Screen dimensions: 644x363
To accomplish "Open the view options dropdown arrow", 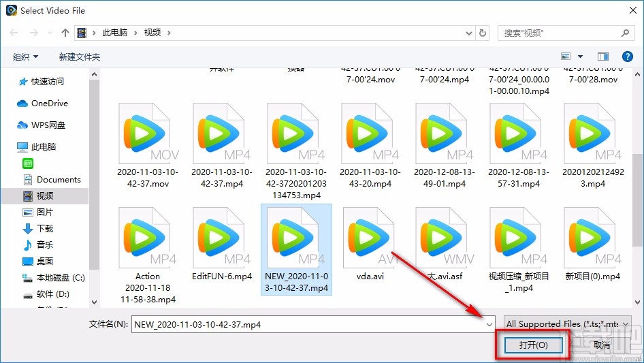I will 580,57.
